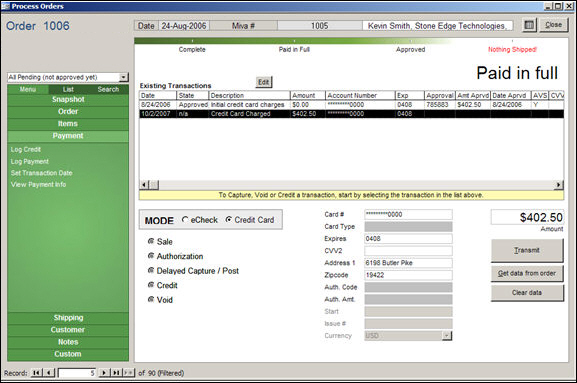Open the Payment section
This screenshot has width=577, height=383.
(x=68, y=136)
